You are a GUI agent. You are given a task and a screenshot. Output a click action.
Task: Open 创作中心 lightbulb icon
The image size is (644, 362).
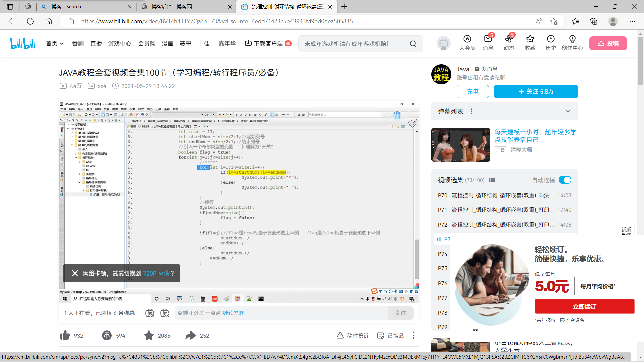(x=572, y=39)
